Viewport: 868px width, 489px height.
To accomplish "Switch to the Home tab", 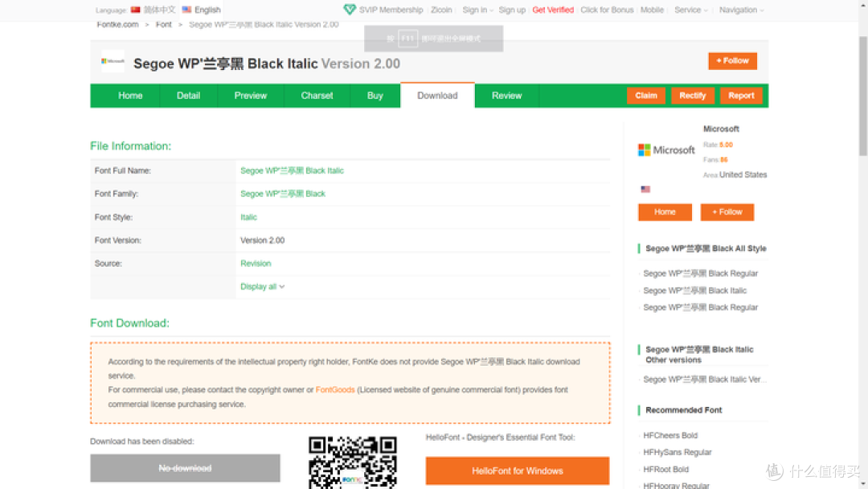I will coord(131,96).
